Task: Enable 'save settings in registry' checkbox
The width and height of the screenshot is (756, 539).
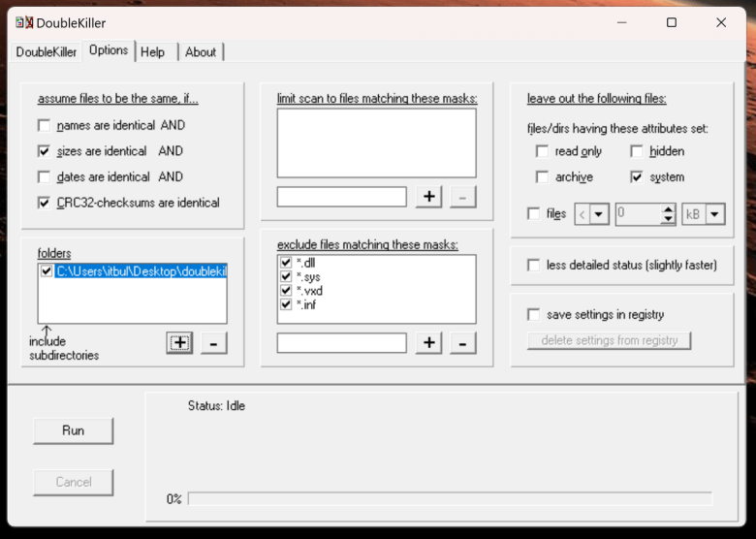Action: coord(534,315)
